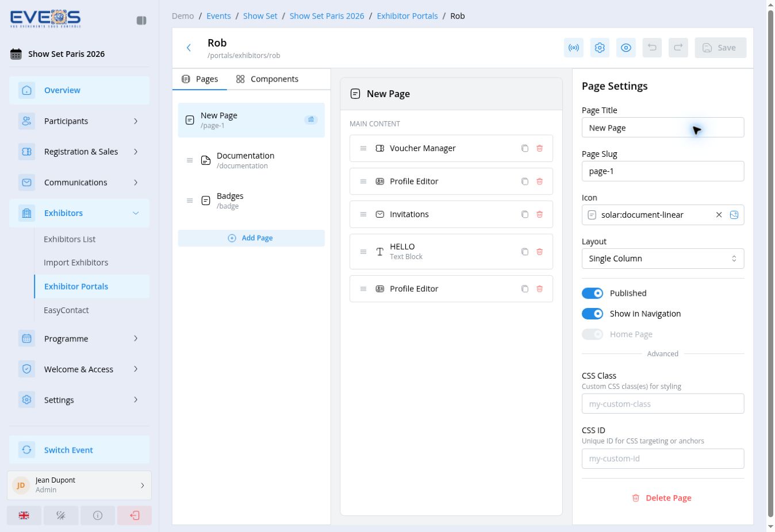Click the theme/magic wand footer icon
Screen dimensions: 775x532
tap(61, 515)
